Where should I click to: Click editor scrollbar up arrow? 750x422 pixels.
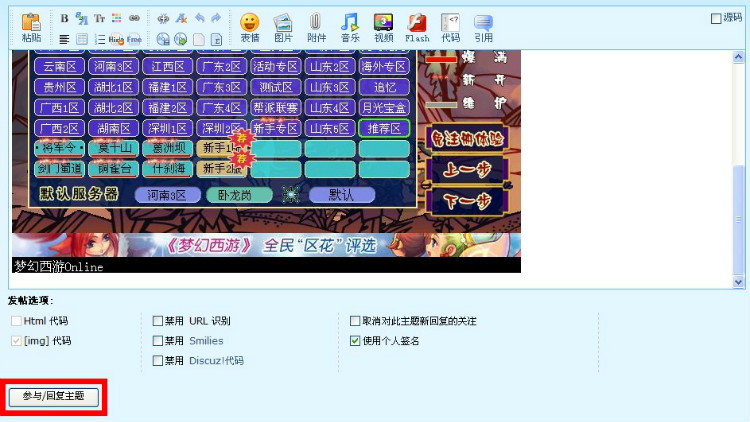(x=738, y=57)
